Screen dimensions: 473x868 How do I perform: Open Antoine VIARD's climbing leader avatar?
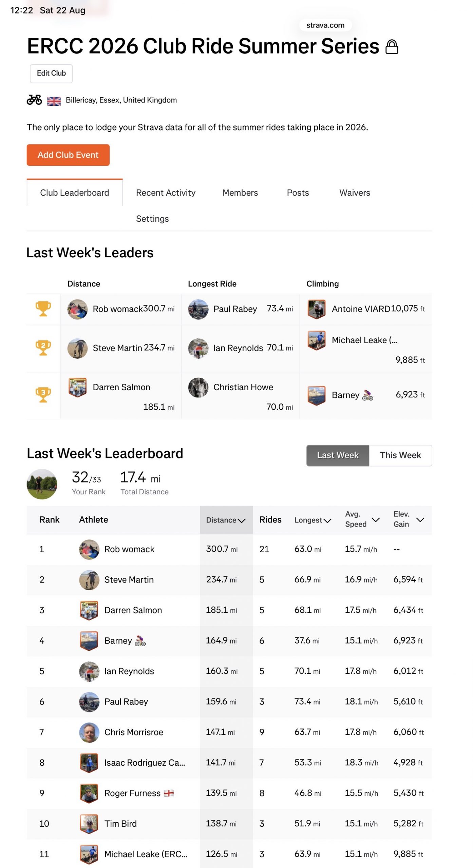click(x=316, y=309)
